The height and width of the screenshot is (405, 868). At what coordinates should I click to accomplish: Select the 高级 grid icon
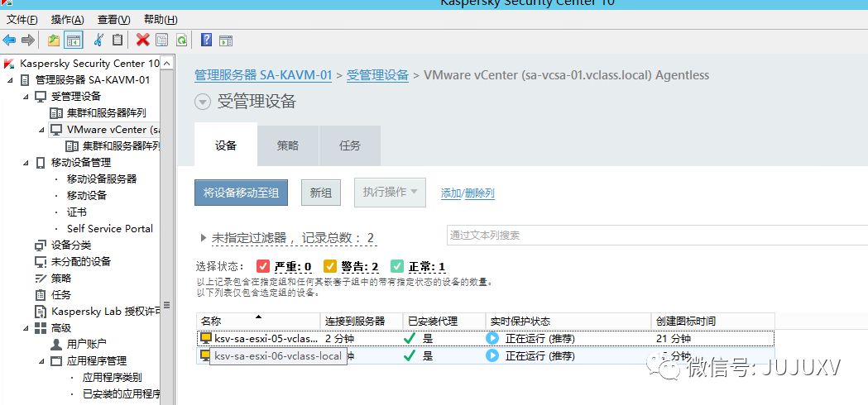coord(41,327)
